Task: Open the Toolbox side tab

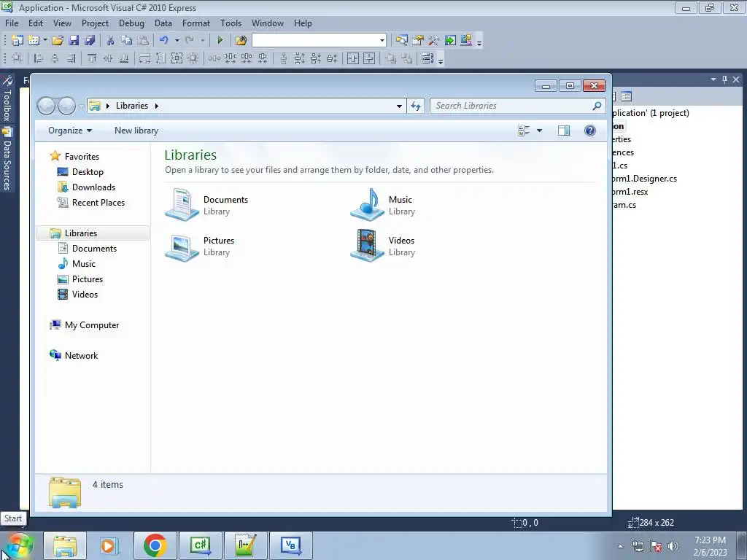Action: click(7, 99)
